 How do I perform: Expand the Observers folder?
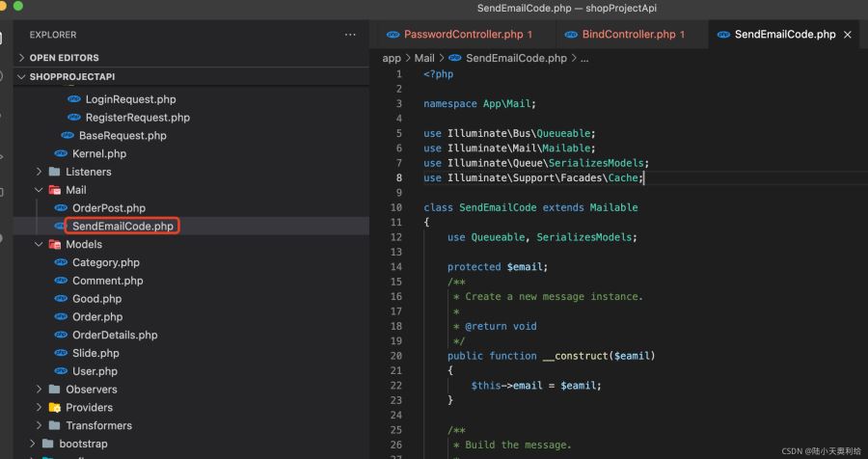click(x=91, y=390)
